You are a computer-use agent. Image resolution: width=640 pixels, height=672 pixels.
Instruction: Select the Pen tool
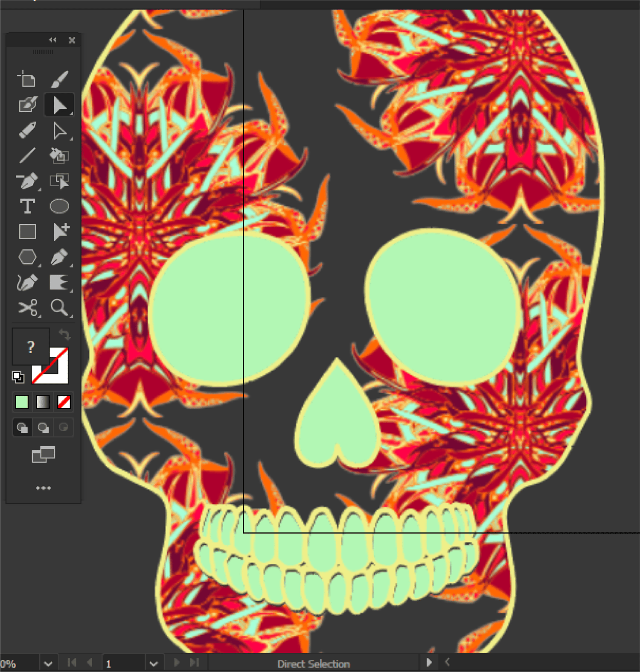tap(59, 257)
